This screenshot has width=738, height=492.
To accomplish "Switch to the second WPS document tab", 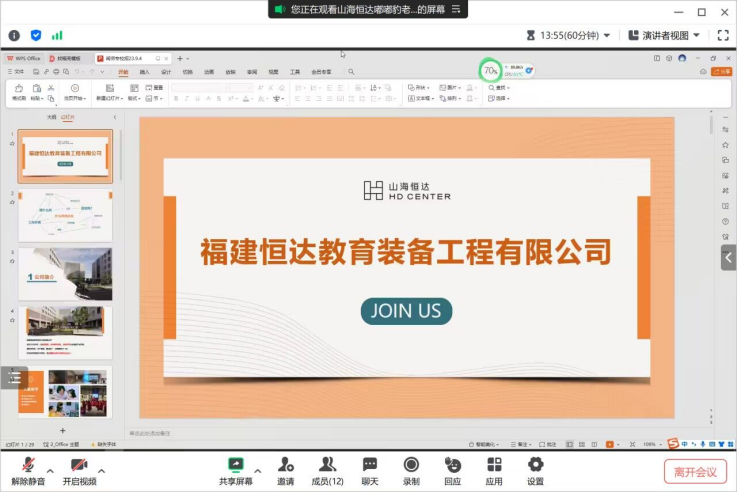I will click(x=69, y=58).
